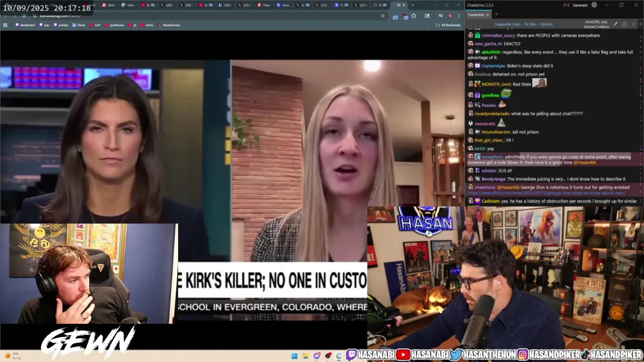Open the browser extensions puzzle icon
The width and height of the screenshot is (644, 362).
(x=414, y=16)
